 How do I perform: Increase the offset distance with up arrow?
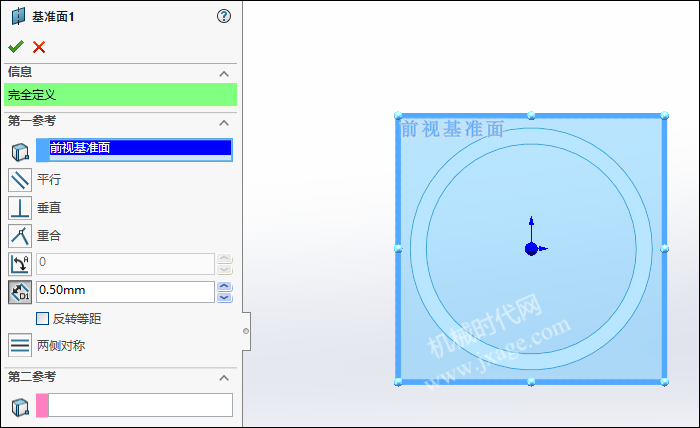pyautogui.click(x=225, y=287)
